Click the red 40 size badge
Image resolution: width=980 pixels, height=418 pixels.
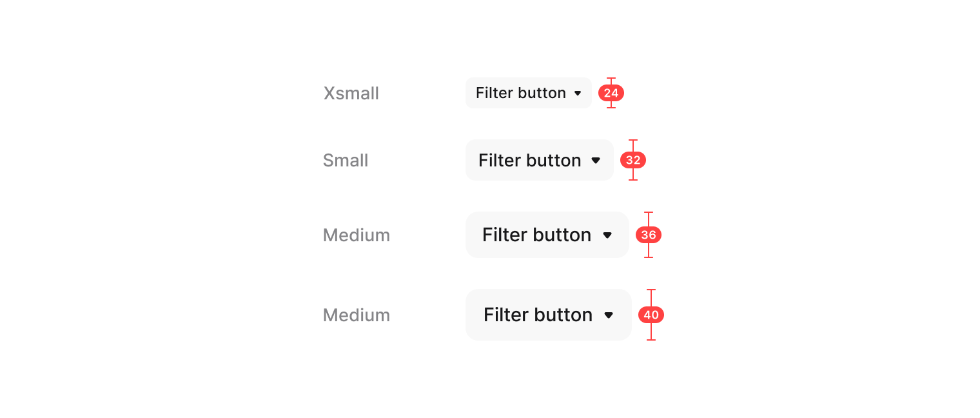click(651, 315)
